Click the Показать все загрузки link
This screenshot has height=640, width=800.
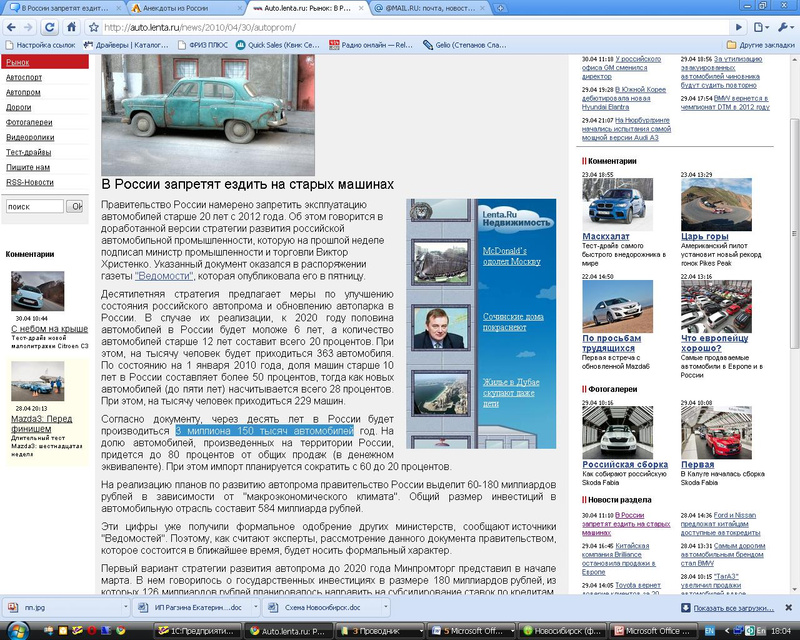pyautogui.click(x=733, y=608)
